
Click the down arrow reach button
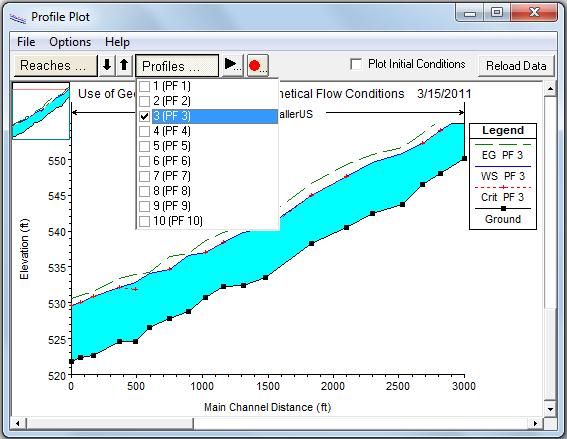pyautogui.click(x=107, y=65)
